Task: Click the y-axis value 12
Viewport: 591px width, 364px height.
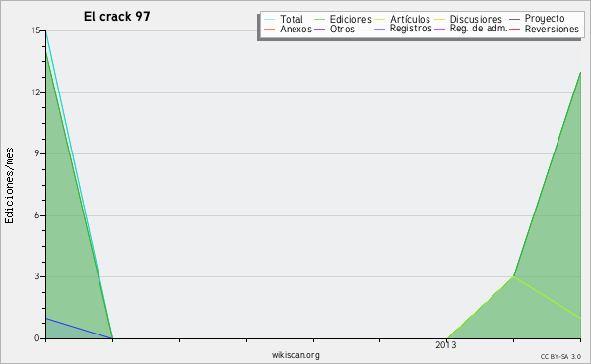Action: tap(35, 92)
